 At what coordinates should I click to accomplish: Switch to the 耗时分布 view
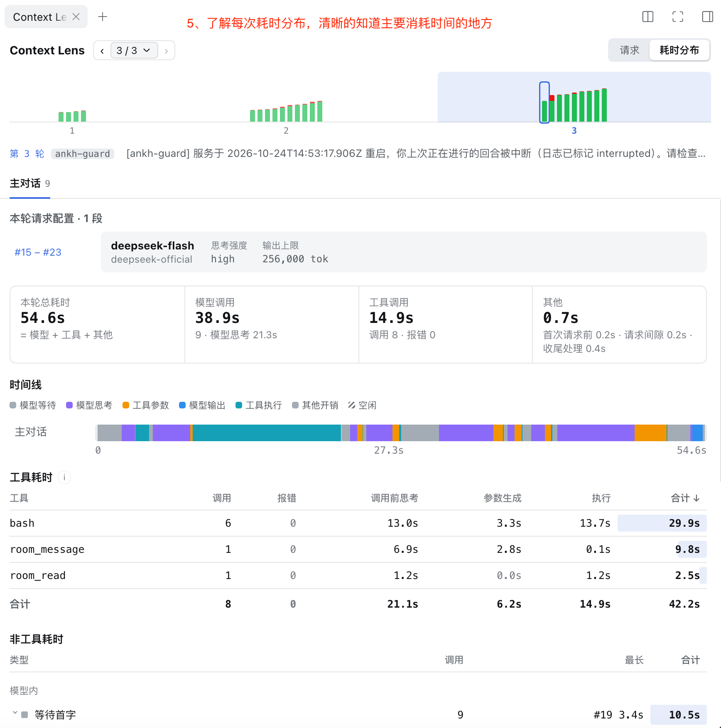click(679, 50)
